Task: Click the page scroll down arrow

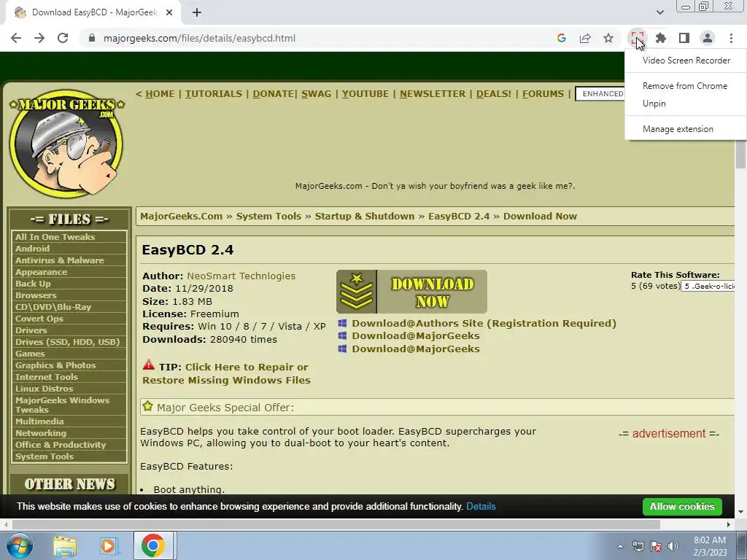Action: tap(740, 512)
